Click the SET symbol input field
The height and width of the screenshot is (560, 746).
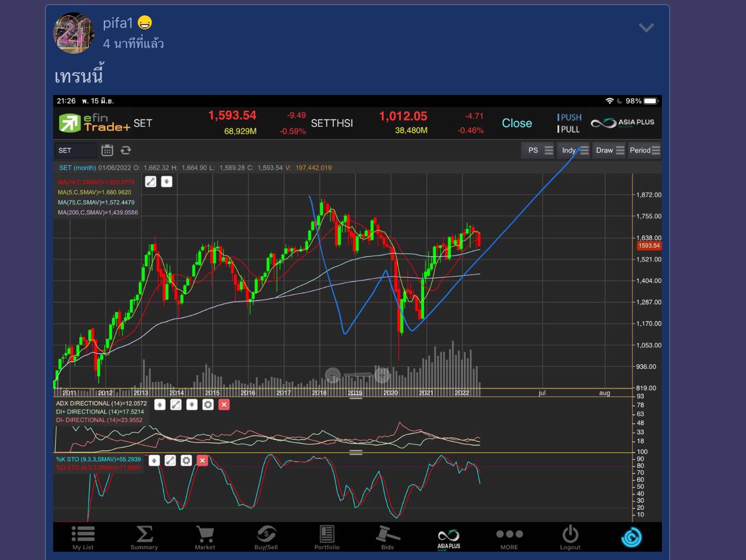point(75,150)
